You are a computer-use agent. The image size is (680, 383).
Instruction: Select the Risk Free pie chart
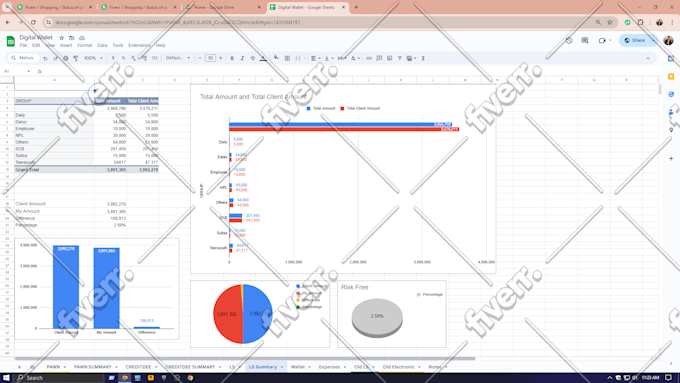tap(377, 318)
